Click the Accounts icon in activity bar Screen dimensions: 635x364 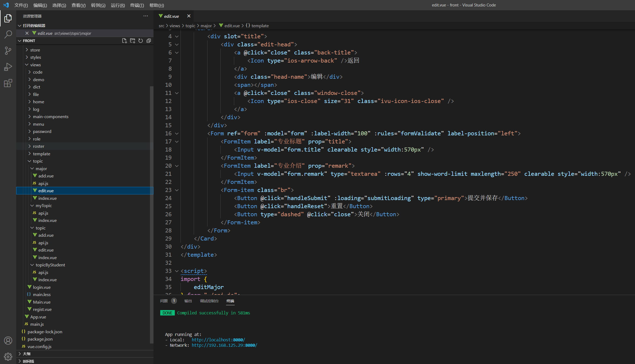pyautogui.click(x=8, y=341)
